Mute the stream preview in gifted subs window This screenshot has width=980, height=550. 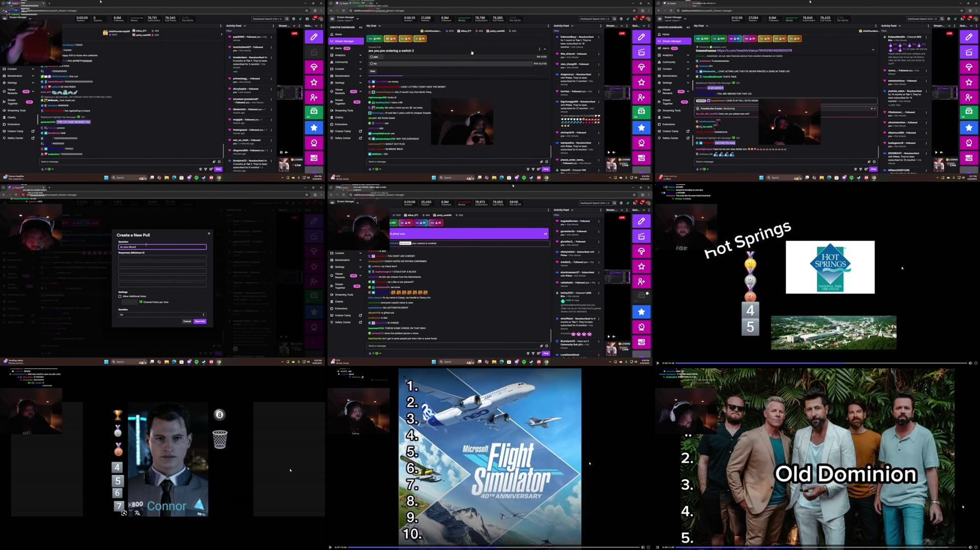click(x=614, y=336)
